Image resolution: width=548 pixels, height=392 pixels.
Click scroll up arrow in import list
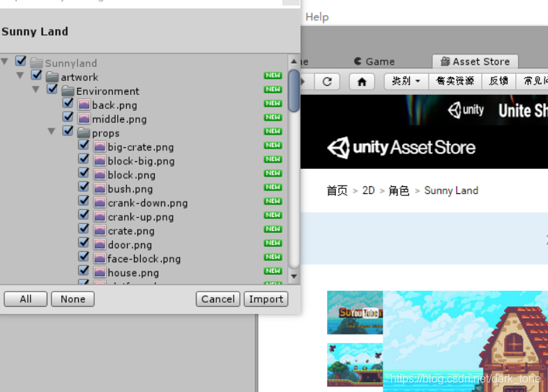[294, 61]
